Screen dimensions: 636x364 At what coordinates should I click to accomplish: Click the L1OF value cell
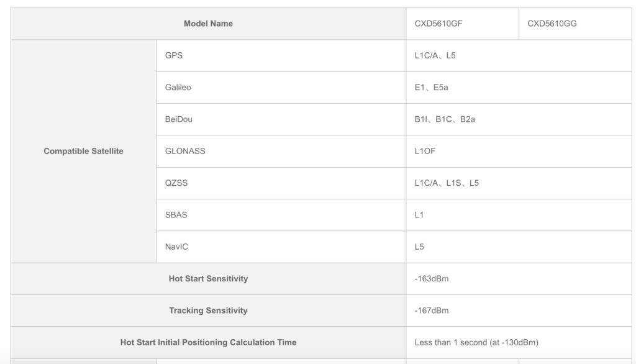tap(519, 151)
